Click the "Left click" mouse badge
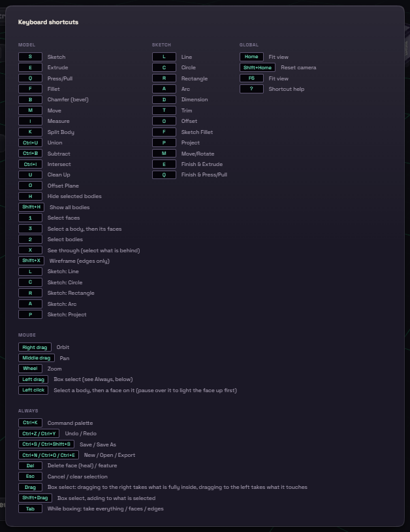 33,390
